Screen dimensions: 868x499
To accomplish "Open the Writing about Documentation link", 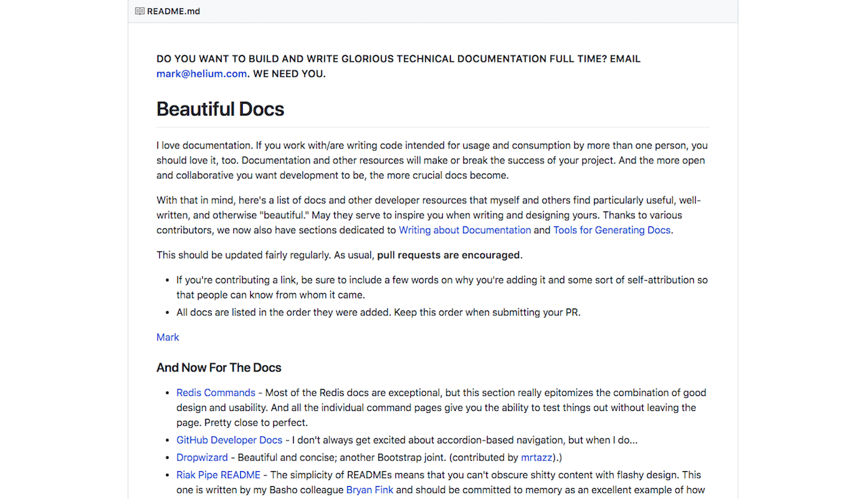I will (465, 230).
